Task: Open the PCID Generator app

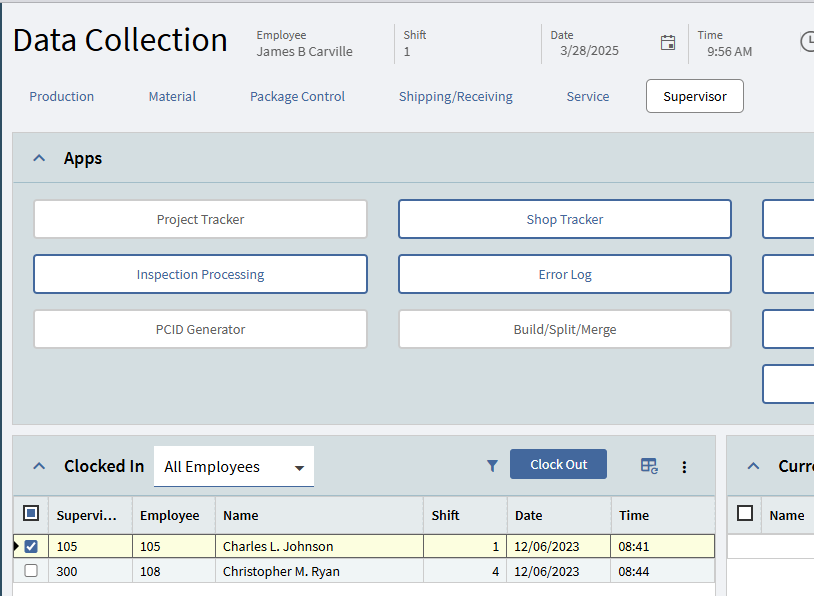Action: [x=200, y=329]
